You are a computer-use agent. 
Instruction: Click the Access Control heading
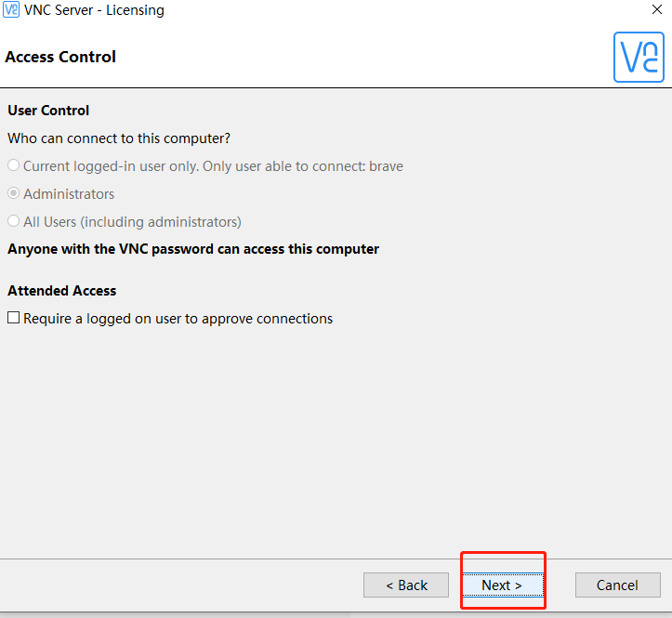click(60, 57)
